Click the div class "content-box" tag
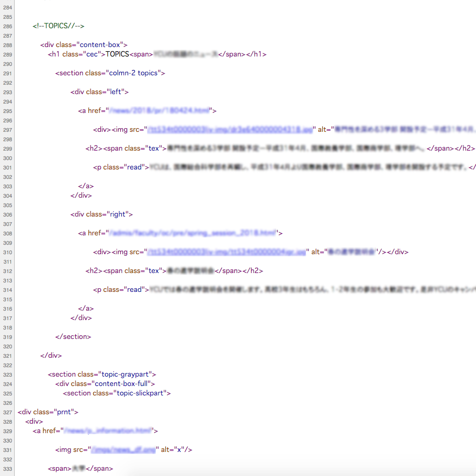The height and width of the screenshot is (476, 476). coord(84,45)
